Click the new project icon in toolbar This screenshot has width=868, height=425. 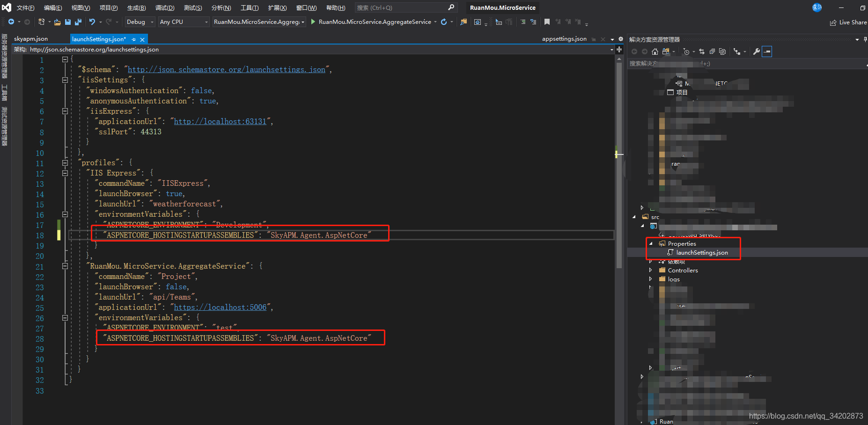click(x=41, y=22)
